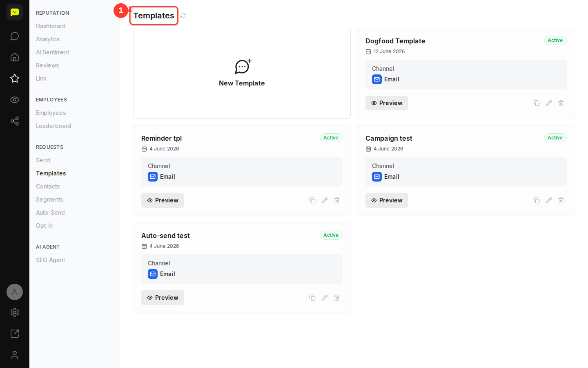Refresh templates with the reload icon
588x368 pixels.
click(183, 16)
